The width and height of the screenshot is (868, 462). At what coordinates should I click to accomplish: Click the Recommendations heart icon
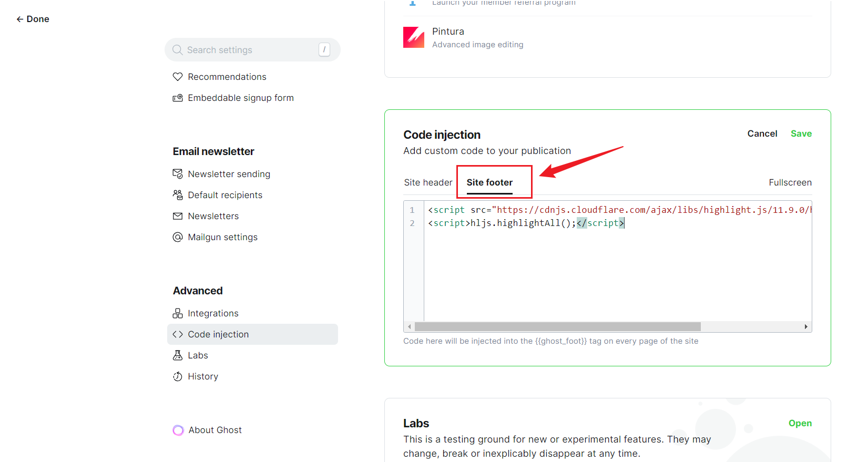(x=178, y=77)
